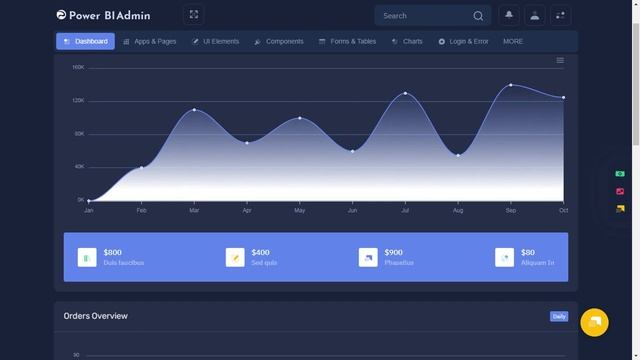640x360 pixels.
Task: Click the Mar data point on the chart
Action: pyautogui.click(x=194, y=110)
